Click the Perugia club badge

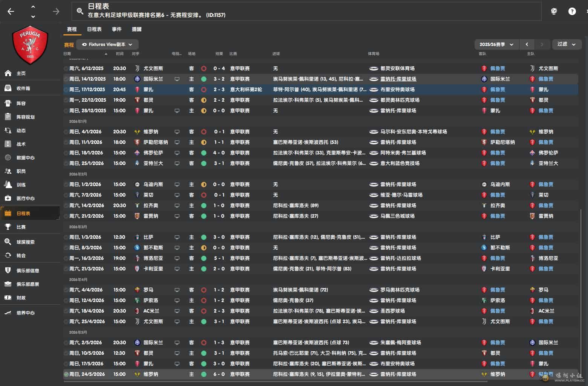point(30,45)
